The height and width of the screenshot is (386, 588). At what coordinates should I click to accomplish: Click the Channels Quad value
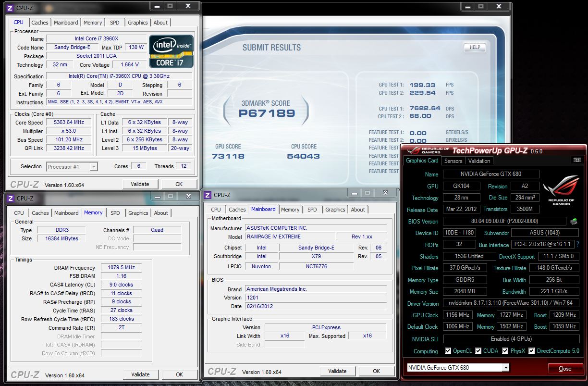pos(157,230)
